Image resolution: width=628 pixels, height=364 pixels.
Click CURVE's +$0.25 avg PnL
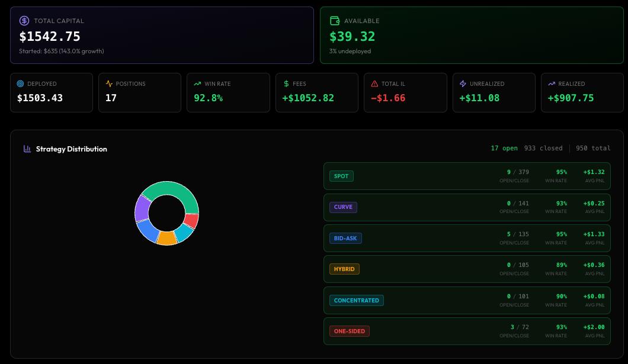point(594,203)
